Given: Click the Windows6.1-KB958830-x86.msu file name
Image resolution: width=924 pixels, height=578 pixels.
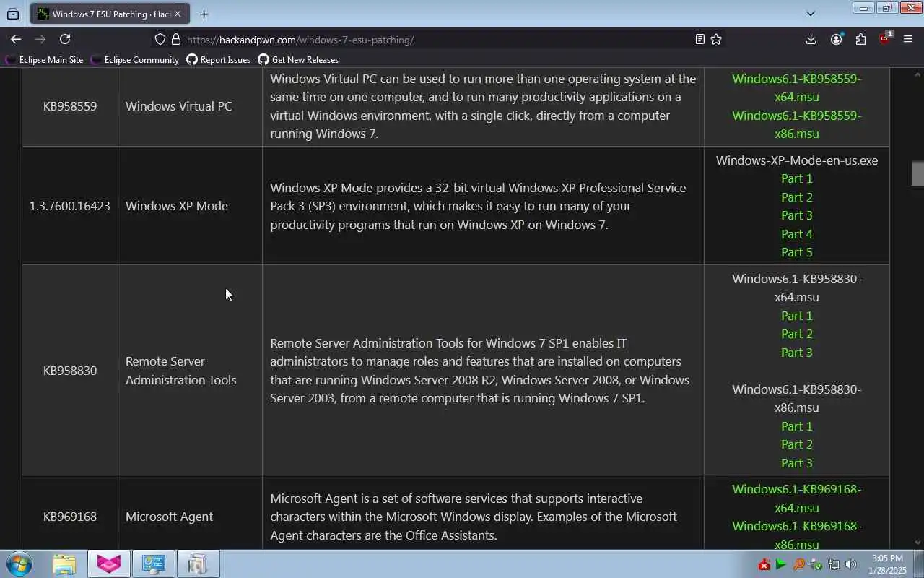Looking at the screenshot, I should coord(796,398).
